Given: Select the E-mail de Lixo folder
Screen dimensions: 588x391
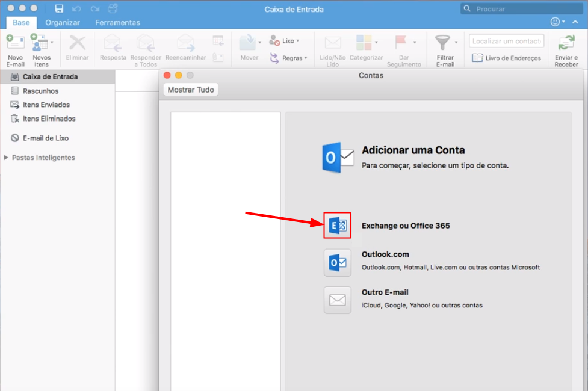Looking at the screenshot, I should pos(57,138).
